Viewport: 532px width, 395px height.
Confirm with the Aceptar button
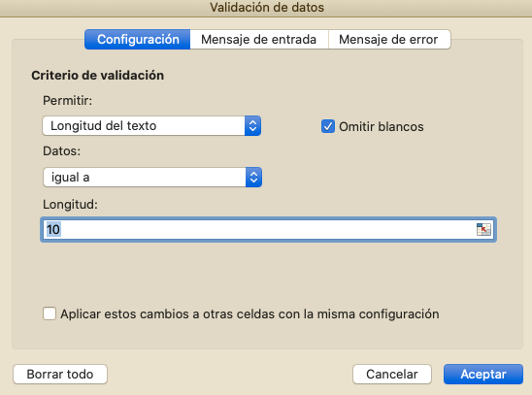483,375
